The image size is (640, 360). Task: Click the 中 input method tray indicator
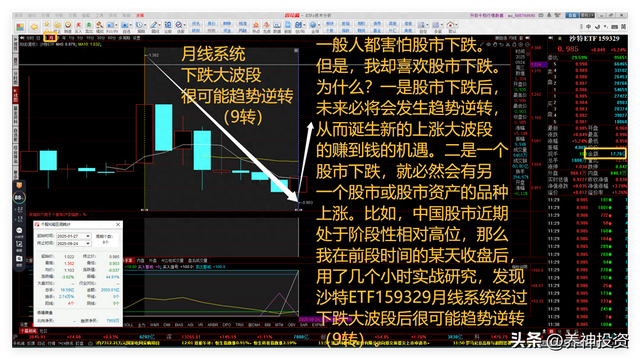pyautogui.click(x=588, y=27)
